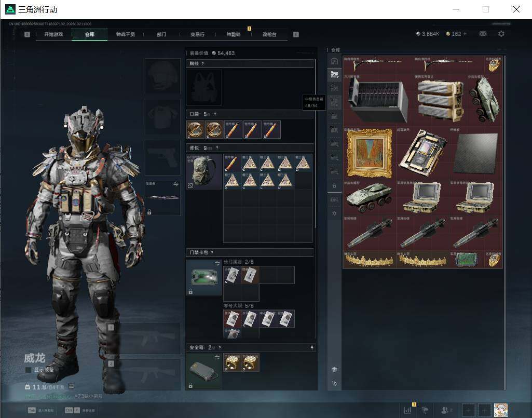Switch to the 交易行 tab

[197, 34]
